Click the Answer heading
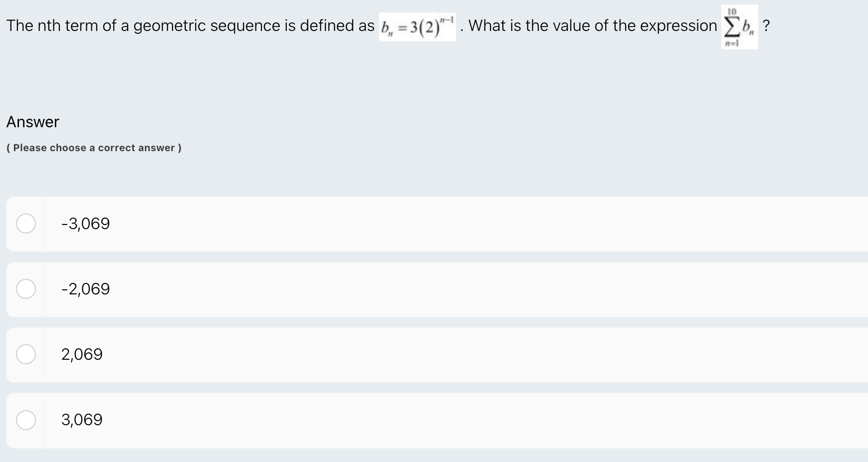868x462 pixels. 33,122
